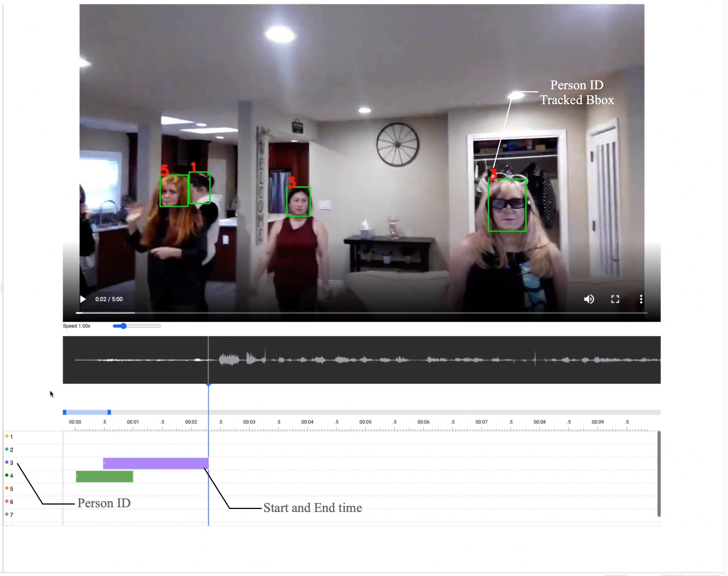This screenshot has width=728, height=576.
Task: Open video more options menu
Action: 641,299
